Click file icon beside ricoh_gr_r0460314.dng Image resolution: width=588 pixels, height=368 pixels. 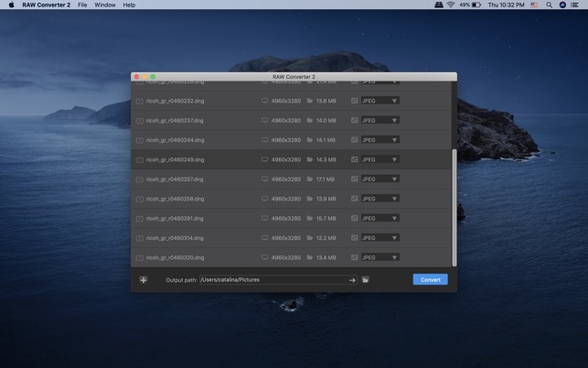140,238
